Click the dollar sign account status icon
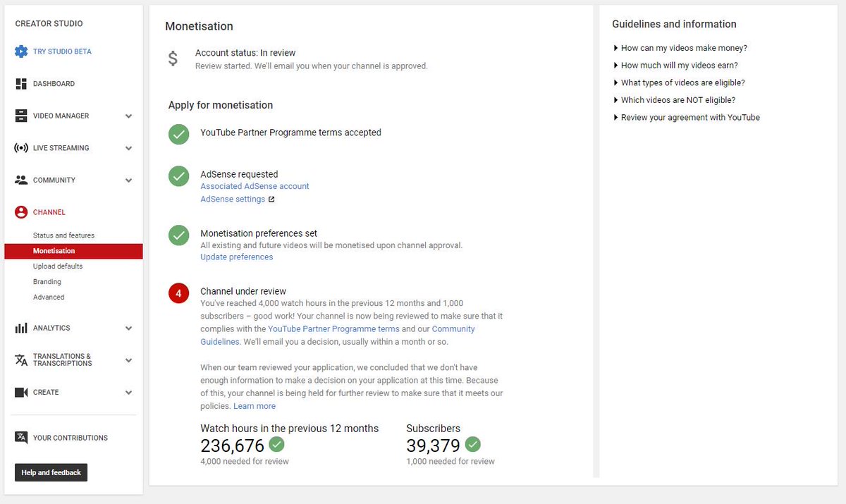The height and width of the screenshot is (504, 846). pos(173,59)
